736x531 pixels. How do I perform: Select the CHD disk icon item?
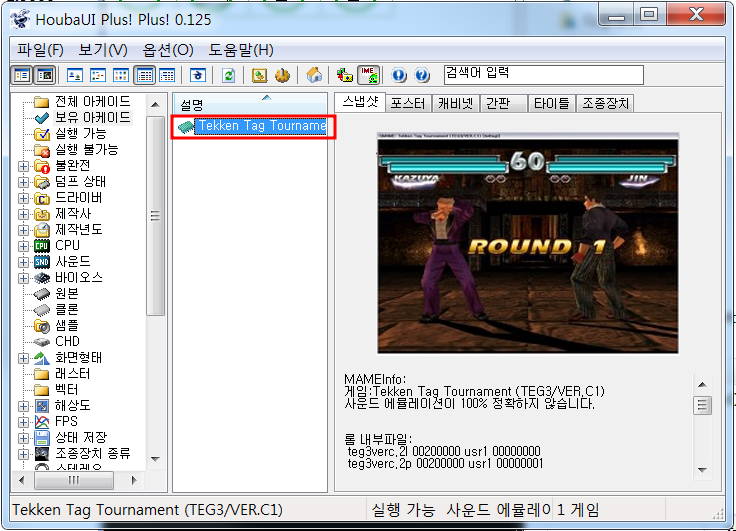coord(42,342)
